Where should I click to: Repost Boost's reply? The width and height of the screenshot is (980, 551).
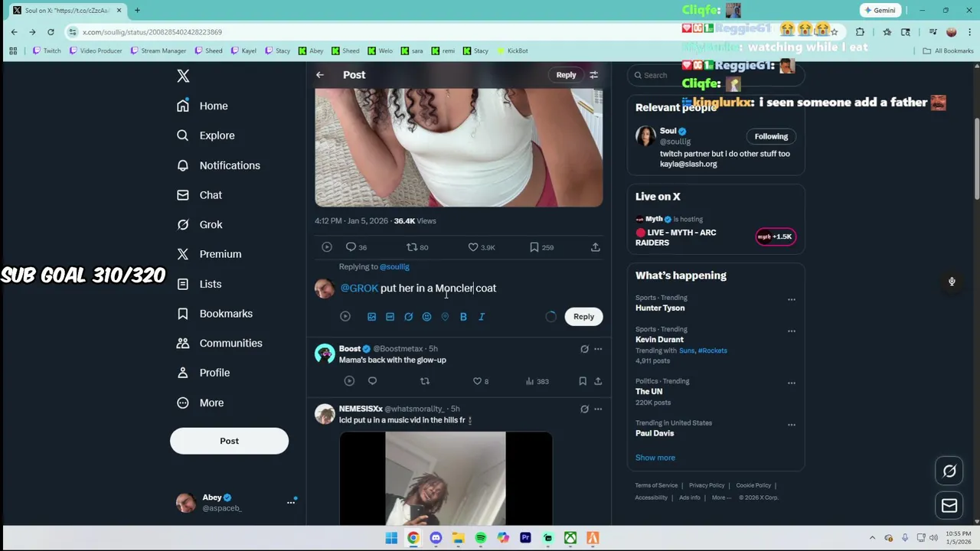pos(425,381)
